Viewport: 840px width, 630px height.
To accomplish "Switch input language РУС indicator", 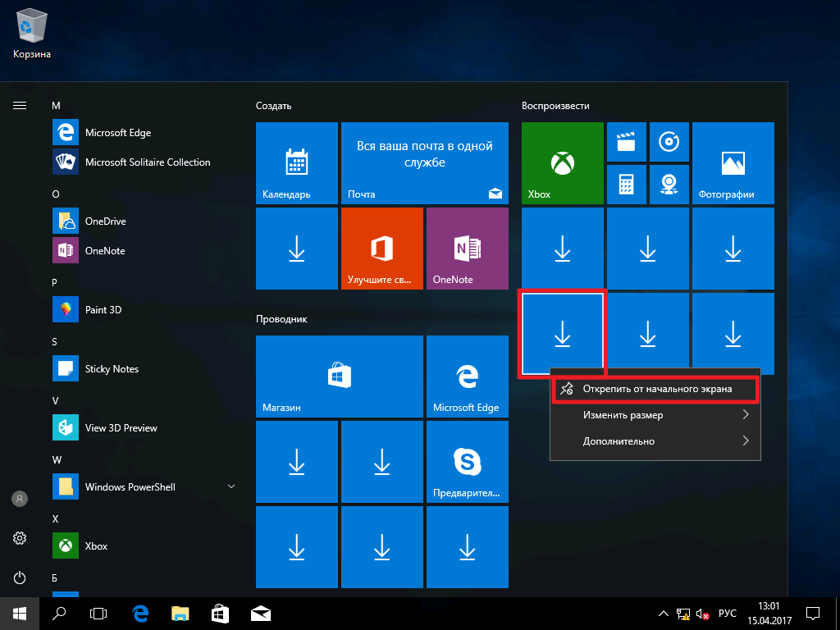I will click(x=727, y=614).
